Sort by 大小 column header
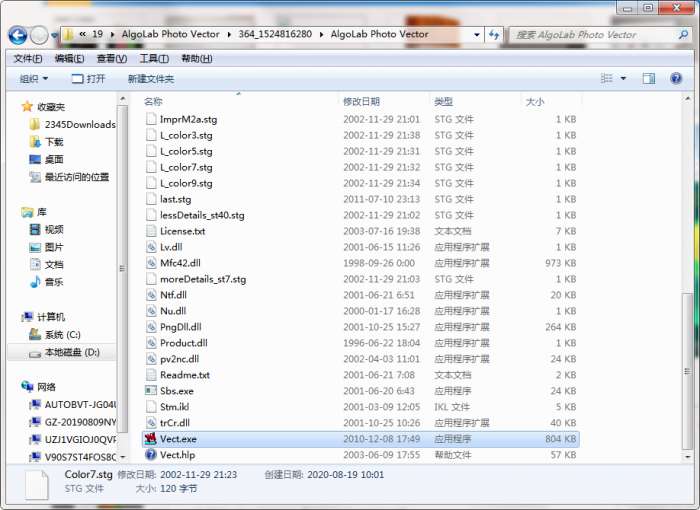This screenshot has height=510, width=700. point(535,102)
